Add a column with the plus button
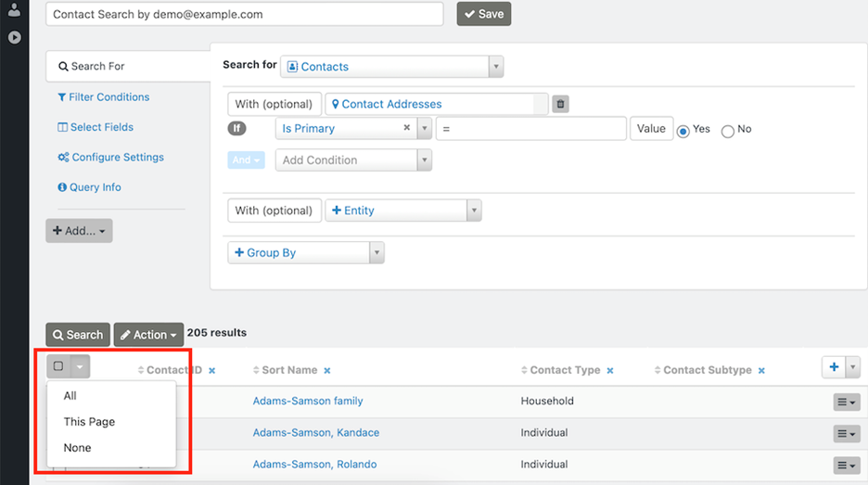Screen dimensions: 868x485 tap(834, 367)
